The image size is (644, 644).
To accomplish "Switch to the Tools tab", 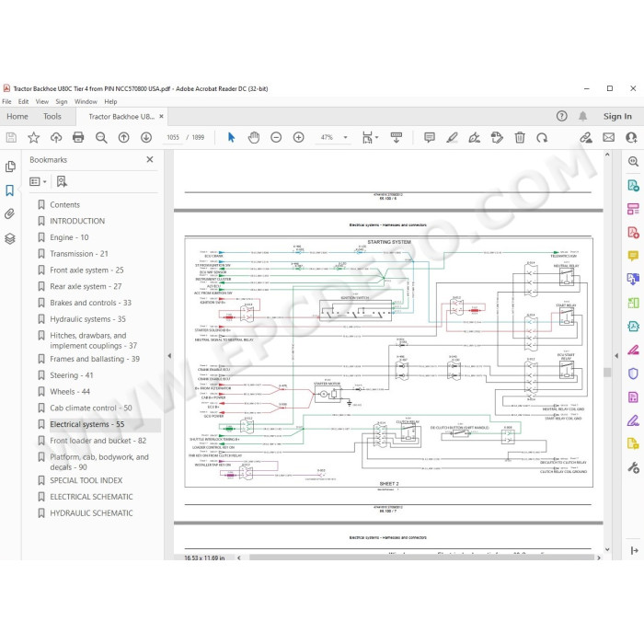I will [x=52, y=116].
